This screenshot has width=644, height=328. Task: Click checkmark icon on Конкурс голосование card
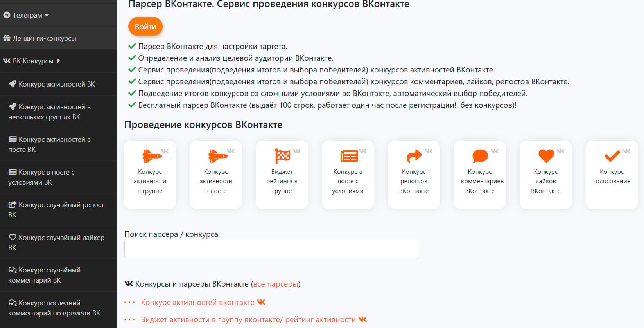[x=612, y=156]
